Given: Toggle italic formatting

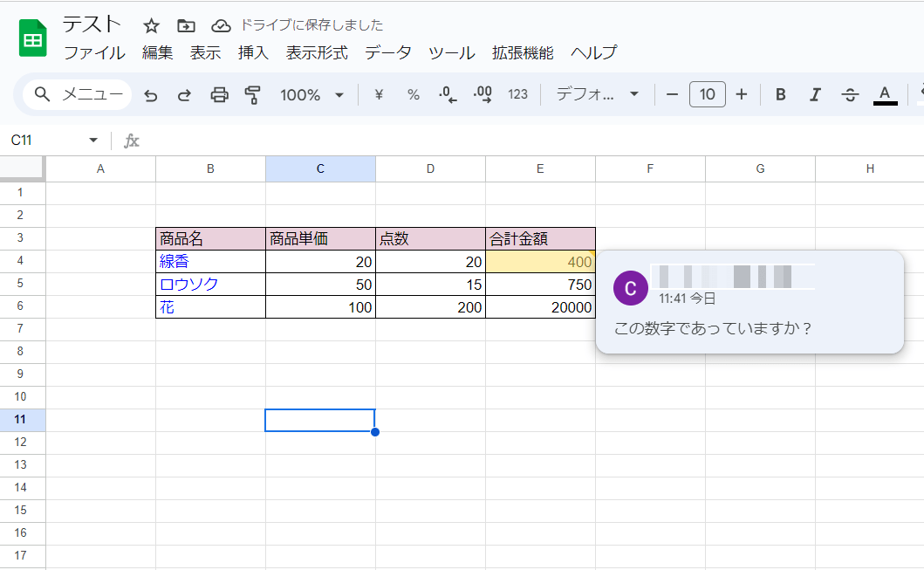Looking at the screenshot, I should tap(816, 95).
